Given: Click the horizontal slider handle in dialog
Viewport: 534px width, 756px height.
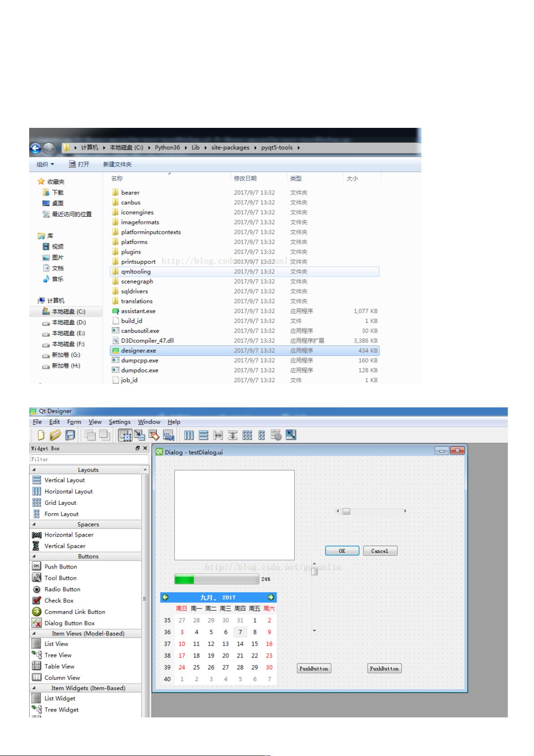Looking at the screenshot, I should pyautogui.click(x=346, y=511).
